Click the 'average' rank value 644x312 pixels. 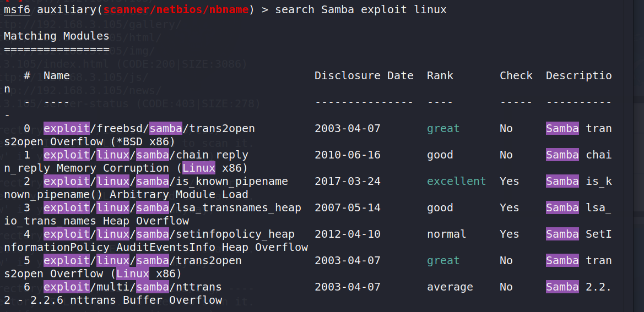(450, 287)
